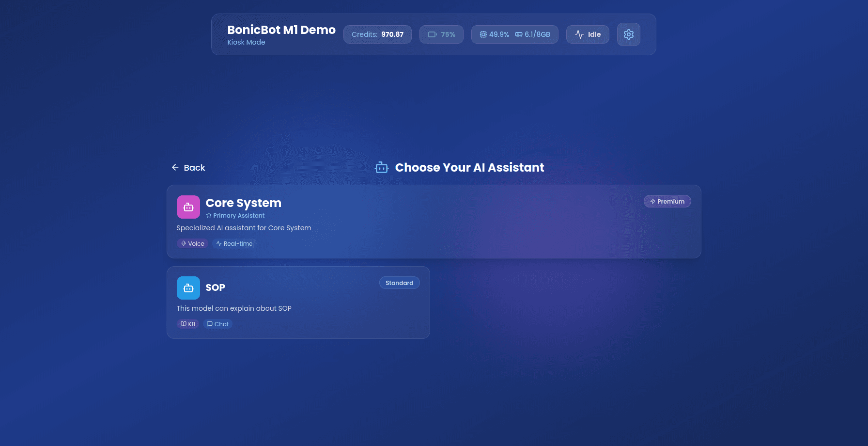Image resolution: width=868 pixels, height=446 pixels.
Task: Select the Premium badge on Core System
Action: pyautogui.click(x=667, y=201)
